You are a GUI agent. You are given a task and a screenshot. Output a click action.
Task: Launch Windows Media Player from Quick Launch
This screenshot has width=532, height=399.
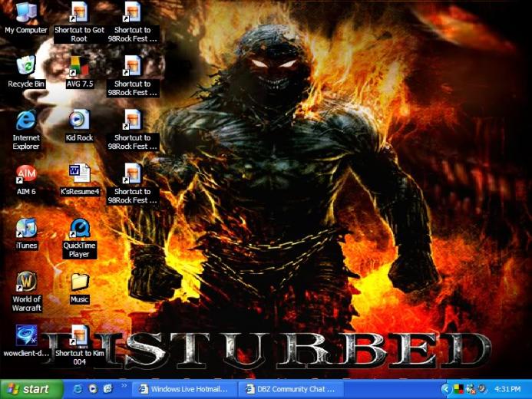pos(93,388)
